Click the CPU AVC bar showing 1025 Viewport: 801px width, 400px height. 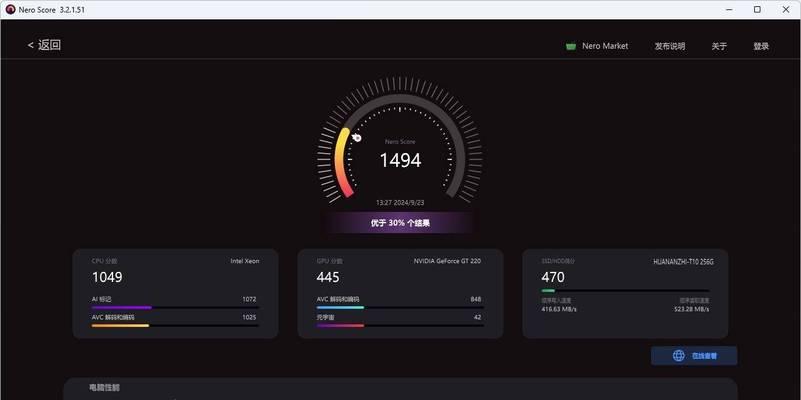pyautogui.click(x=175, y=325)
